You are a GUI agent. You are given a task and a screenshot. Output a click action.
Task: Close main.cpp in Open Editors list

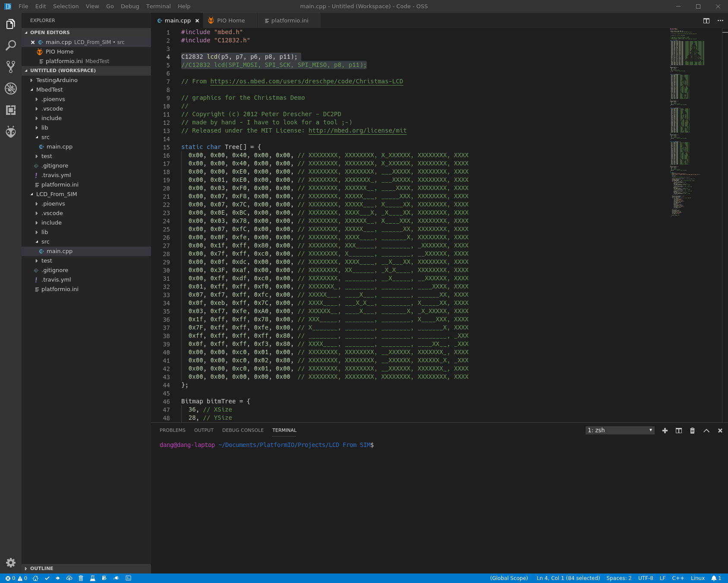[33, 42]
